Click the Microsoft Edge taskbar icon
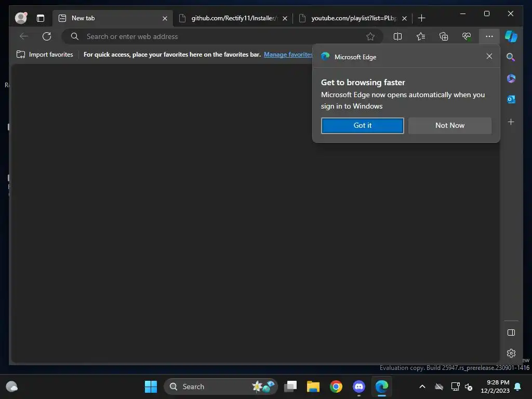The width and height of the screenshot is (532, 399). click(x=382, y=387)
